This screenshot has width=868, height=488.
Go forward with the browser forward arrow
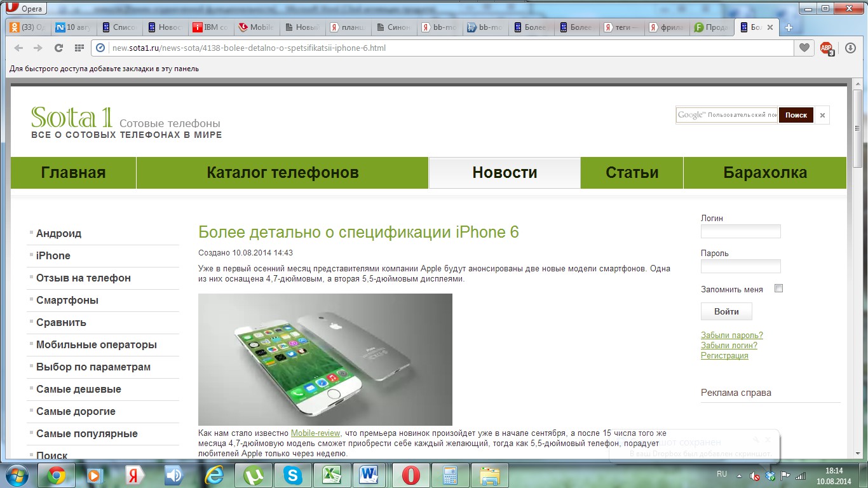click(38, 48)
